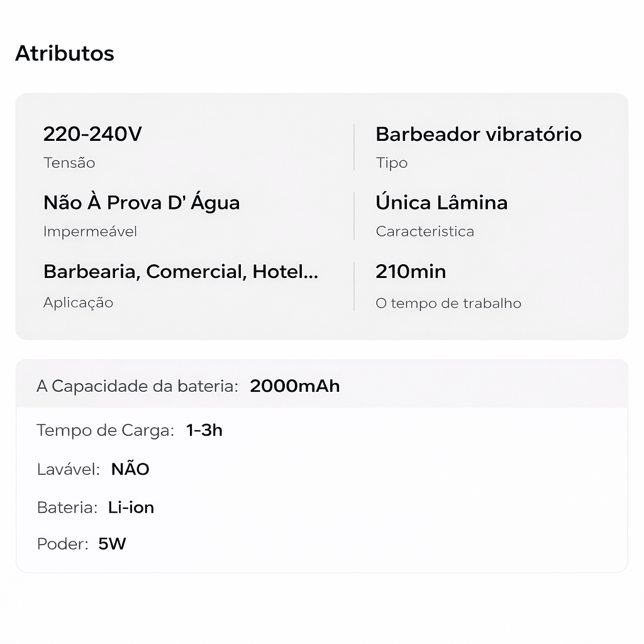This screenshot has width=644, height=644.
Task: Click the Tempo de Carga label
Action: click(105, 431)
